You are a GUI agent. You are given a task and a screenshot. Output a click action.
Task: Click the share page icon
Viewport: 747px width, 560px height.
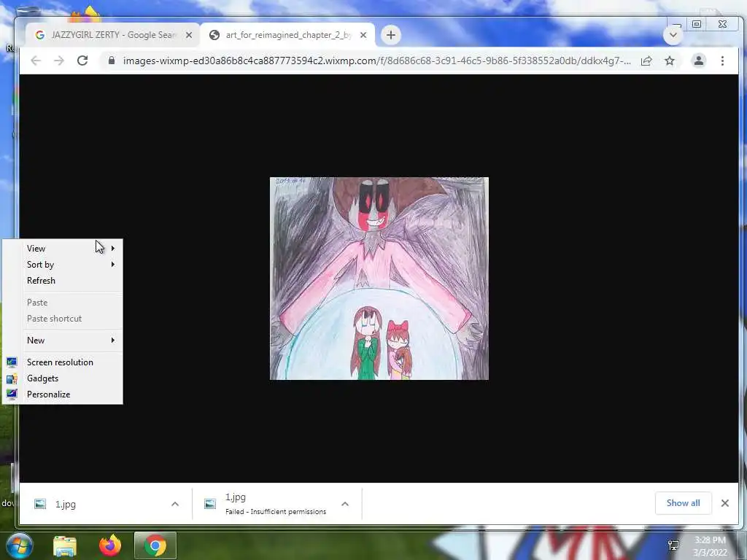646,61
